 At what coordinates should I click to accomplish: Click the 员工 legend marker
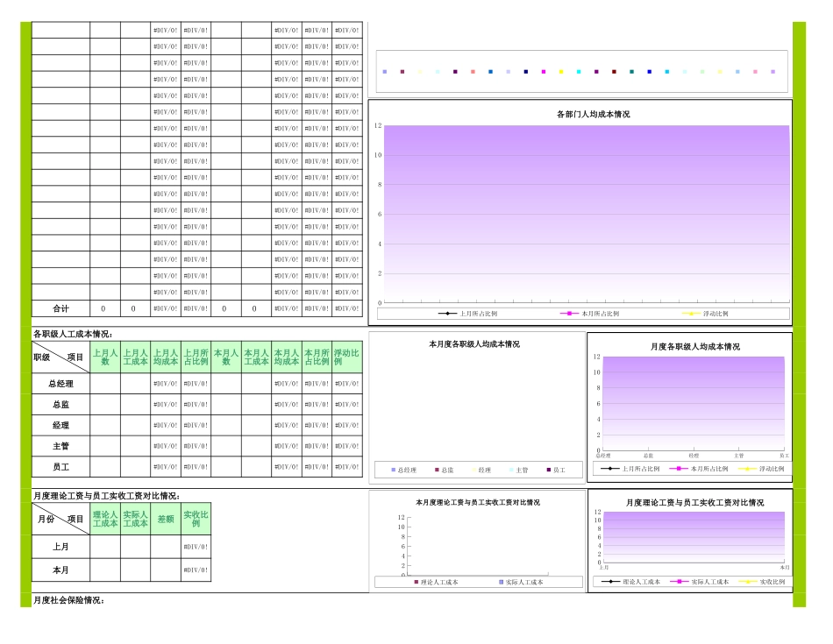(547, 469)
